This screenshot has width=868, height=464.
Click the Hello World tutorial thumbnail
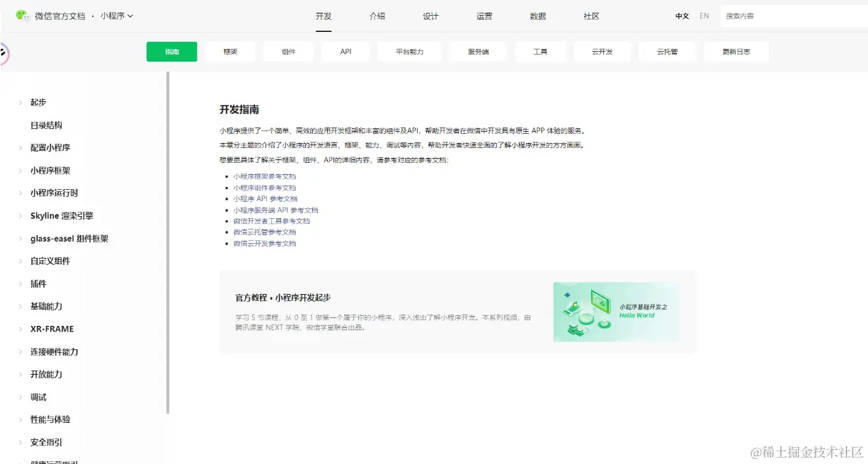[616, 312]
